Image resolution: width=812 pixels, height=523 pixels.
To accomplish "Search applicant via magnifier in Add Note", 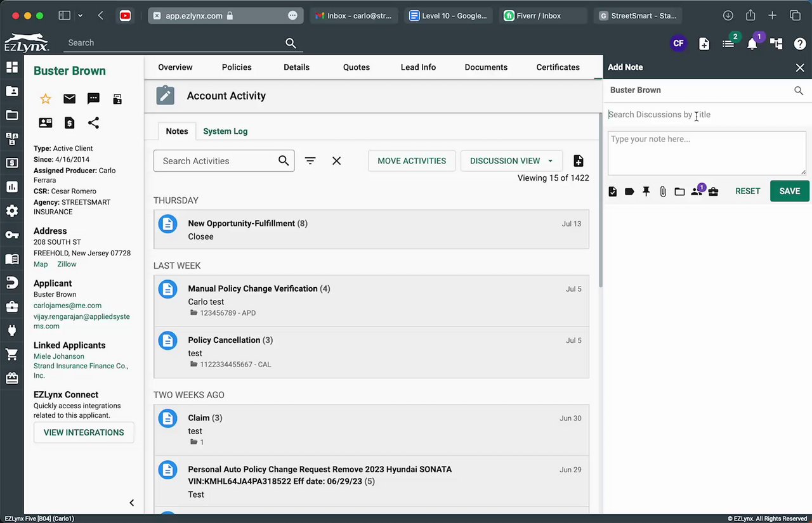I will tap(799, 91).
